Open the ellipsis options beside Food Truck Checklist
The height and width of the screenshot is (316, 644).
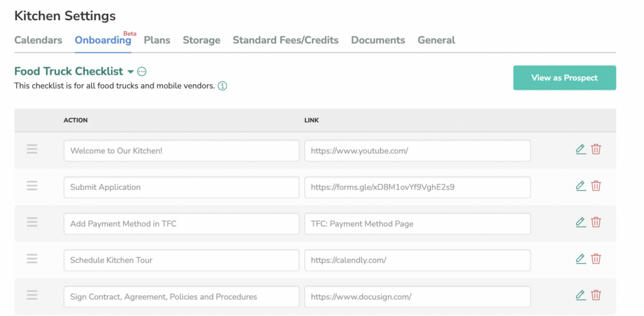[142, 72]
